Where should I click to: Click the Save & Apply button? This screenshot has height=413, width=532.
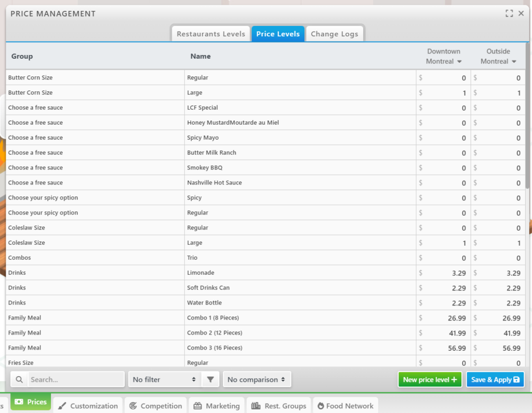(x=495, y=380)
